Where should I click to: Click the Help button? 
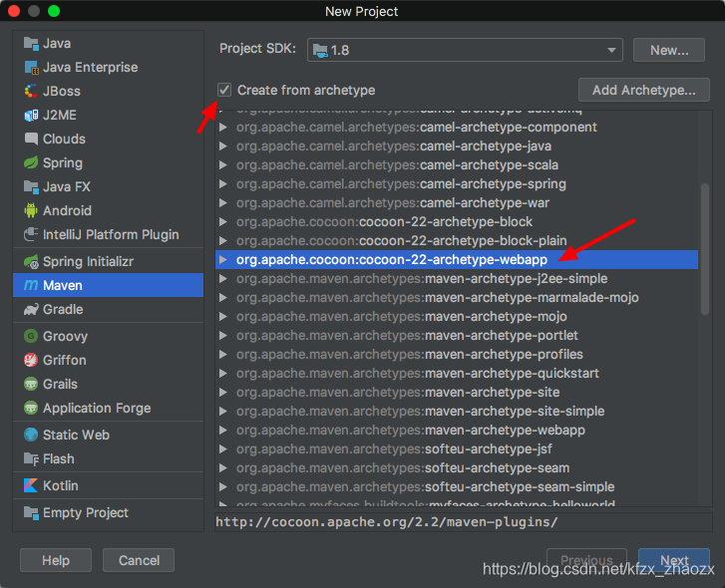pos(56,560)
